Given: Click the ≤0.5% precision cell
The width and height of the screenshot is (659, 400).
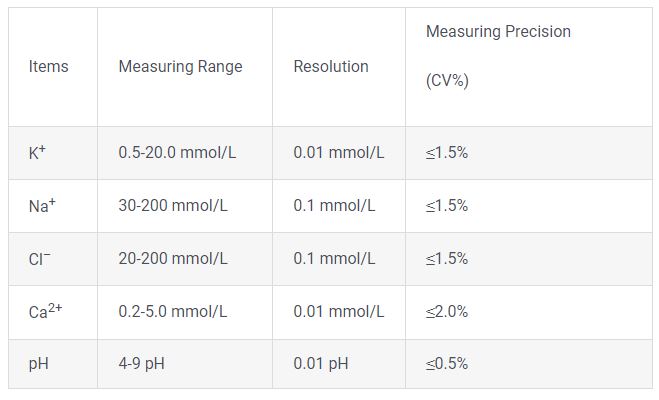Looking at the screenshot, I should coord(447,364).
